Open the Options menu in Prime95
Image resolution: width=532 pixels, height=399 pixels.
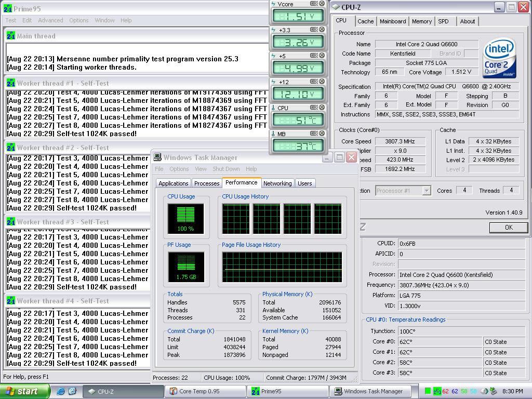coord(79,20)
